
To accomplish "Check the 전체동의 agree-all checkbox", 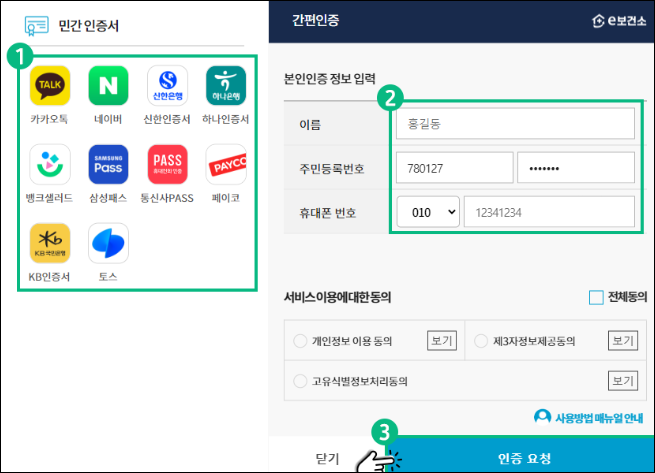I will (x=596, y=298).
